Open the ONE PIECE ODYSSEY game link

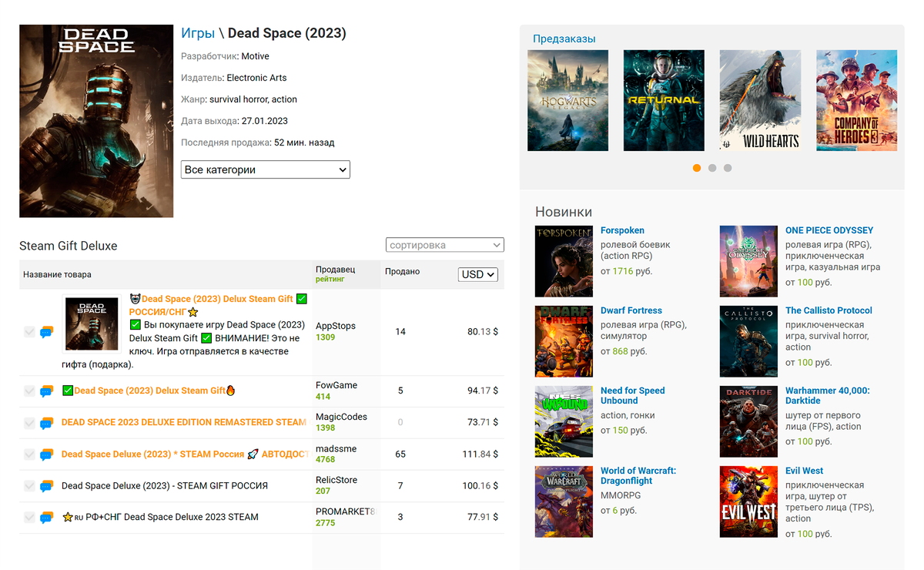pyautogui.click(x=829, y=230)
